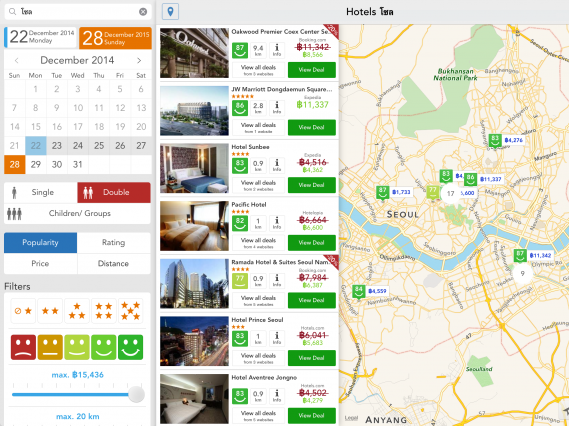This screenshot has width=569, height=426.
Task: Filter by medium green smiley rating
Action: [104, 347]
